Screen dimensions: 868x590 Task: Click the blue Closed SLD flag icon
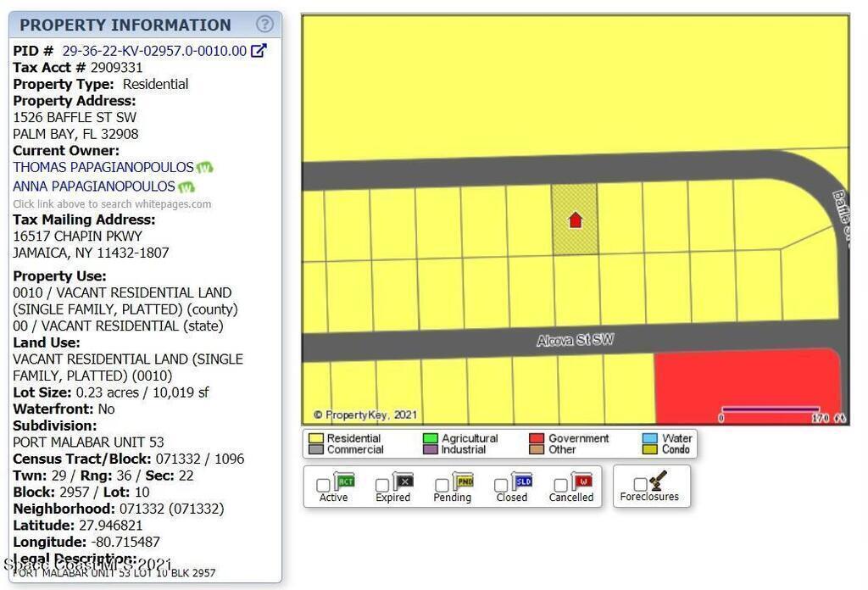point(523,482)
